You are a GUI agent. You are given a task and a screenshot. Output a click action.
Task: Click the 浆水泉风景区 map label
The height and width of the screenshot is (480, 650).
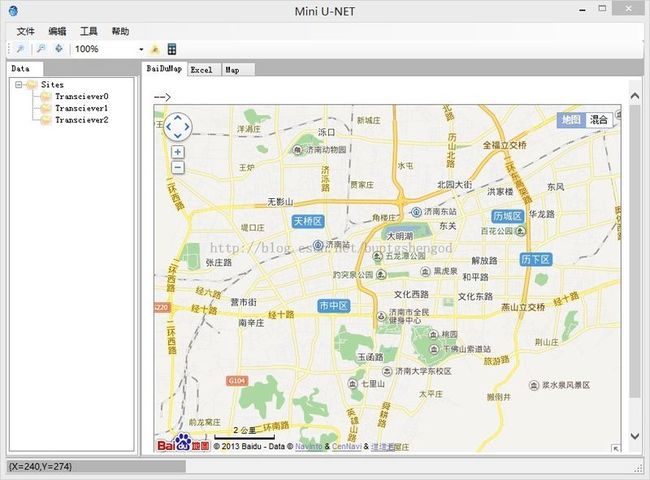(566, 385)
